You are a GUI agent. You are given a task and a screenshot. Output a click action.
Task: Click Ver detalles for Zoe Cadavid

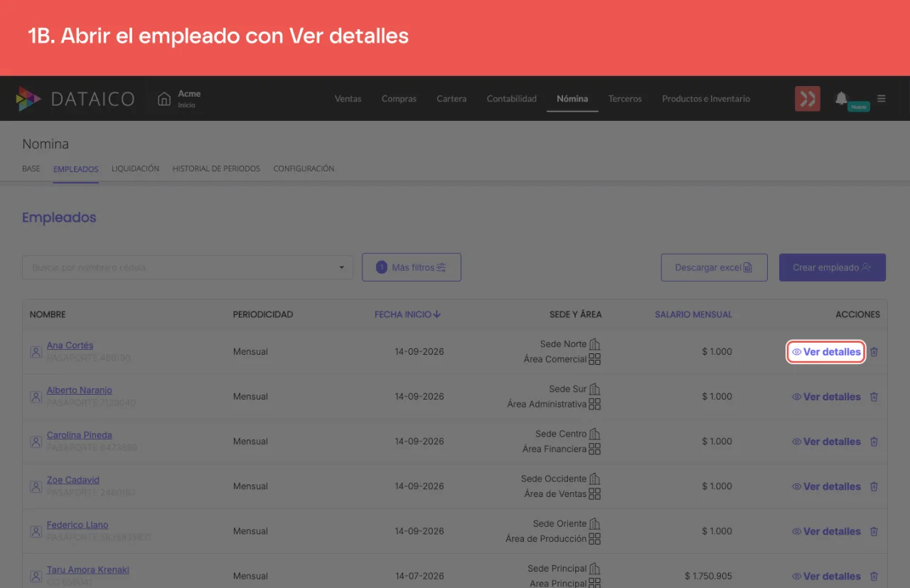pos(826,486)
